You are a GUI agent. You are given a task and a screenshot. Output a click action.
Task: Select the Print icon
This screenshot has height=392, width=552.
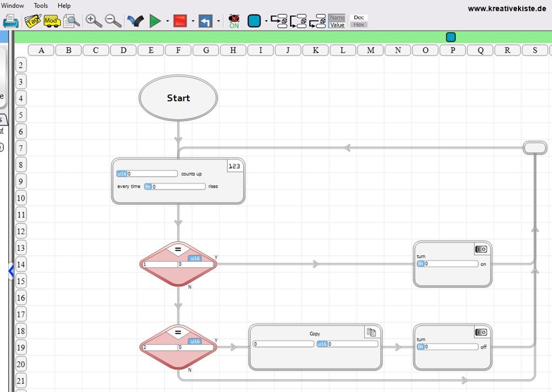[x=12, y=20]
